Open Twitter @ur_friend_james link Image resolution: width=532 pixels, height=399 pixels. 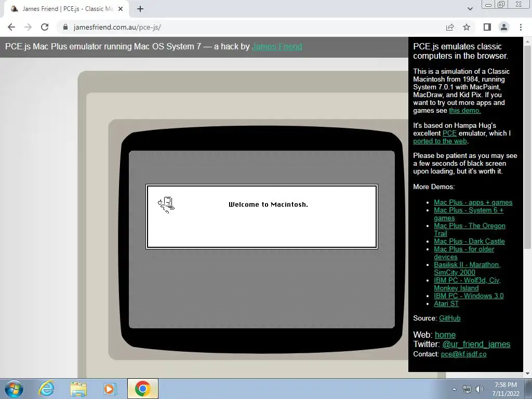click(476, 344)
